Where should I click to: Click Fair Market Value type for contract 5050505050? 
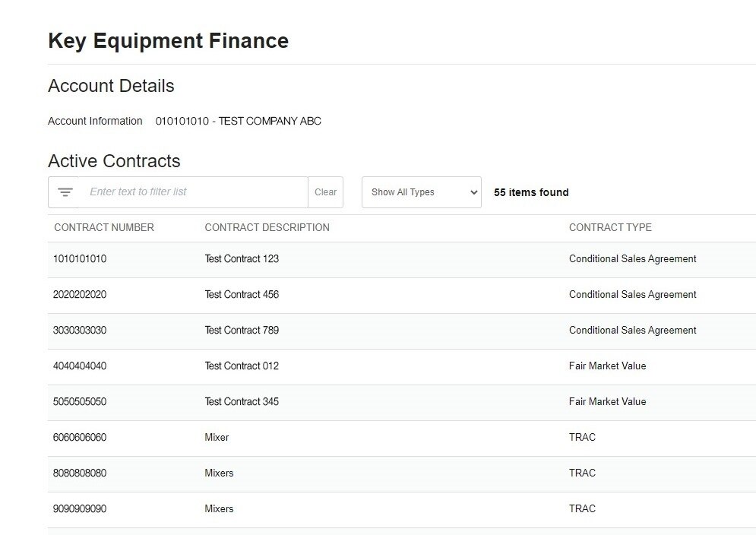[608, 402]
